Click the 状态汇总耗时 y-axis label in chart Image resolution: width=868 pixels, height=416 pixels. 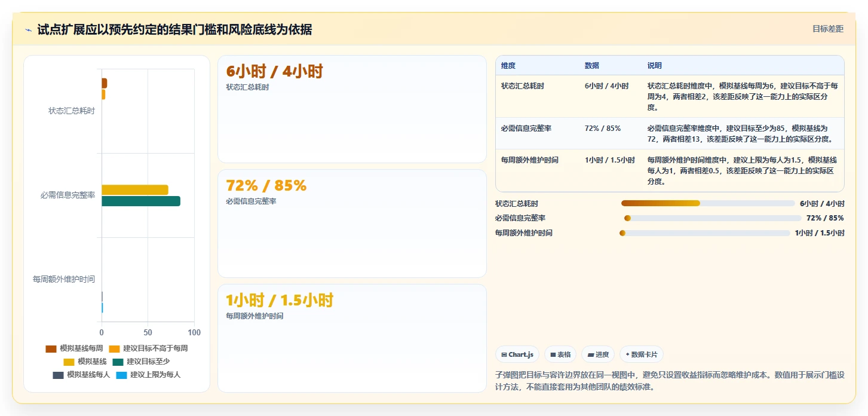pyautogui.click(x=72, y=111)
